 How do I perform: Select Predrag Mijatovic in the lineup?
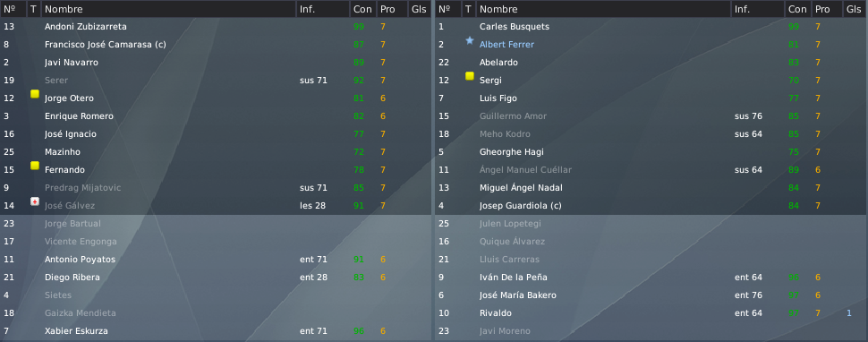pyautogui.click(x=216, y=188)
